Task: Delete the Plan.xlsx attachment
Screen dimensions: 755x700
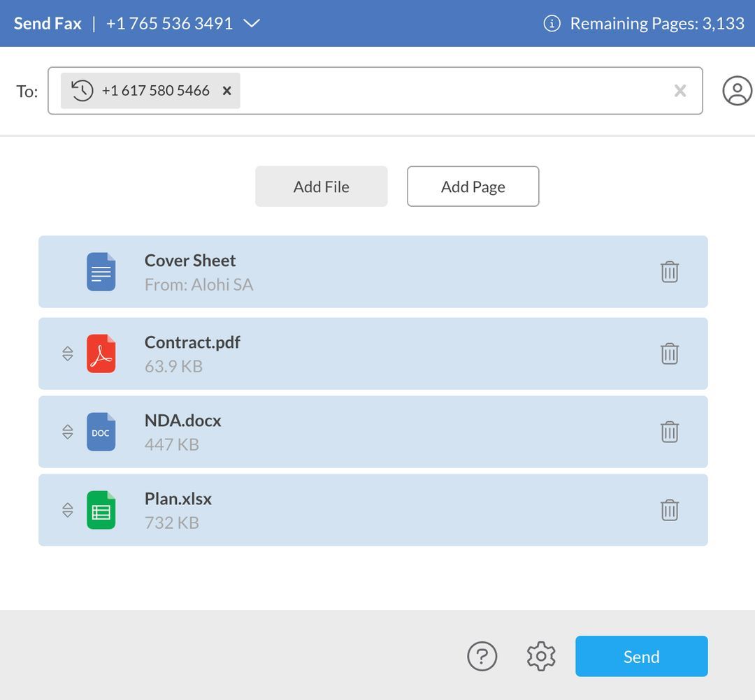Action: 669,509
